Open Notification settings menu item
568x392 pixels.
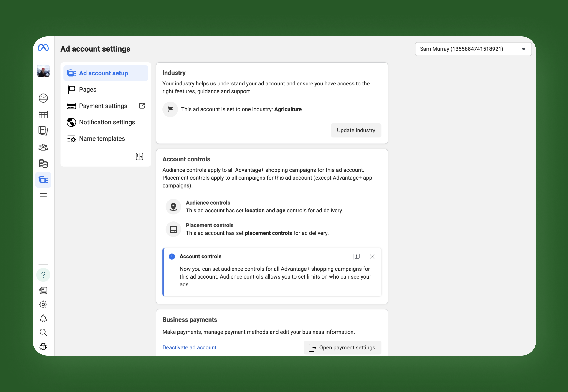(x=107, y=122)
